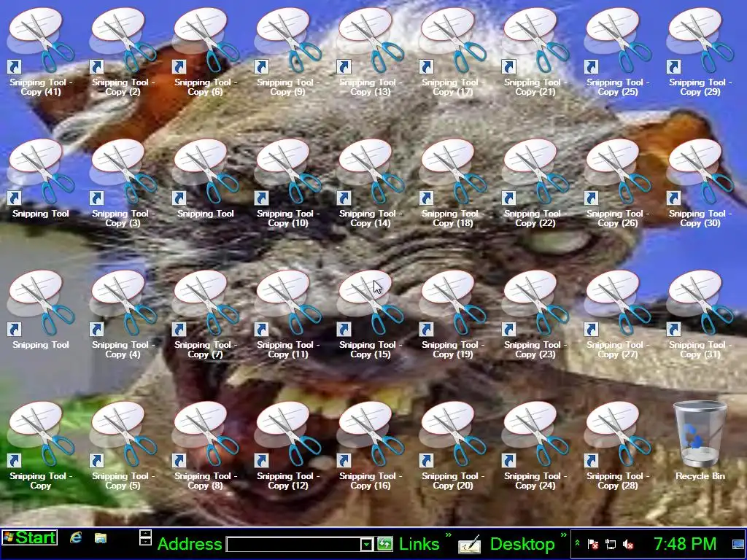The height and width of the screenshot is (560, 747).
Task: Click Snipping Tool - Copy (4) icon
Action: [x=123, y=314]
